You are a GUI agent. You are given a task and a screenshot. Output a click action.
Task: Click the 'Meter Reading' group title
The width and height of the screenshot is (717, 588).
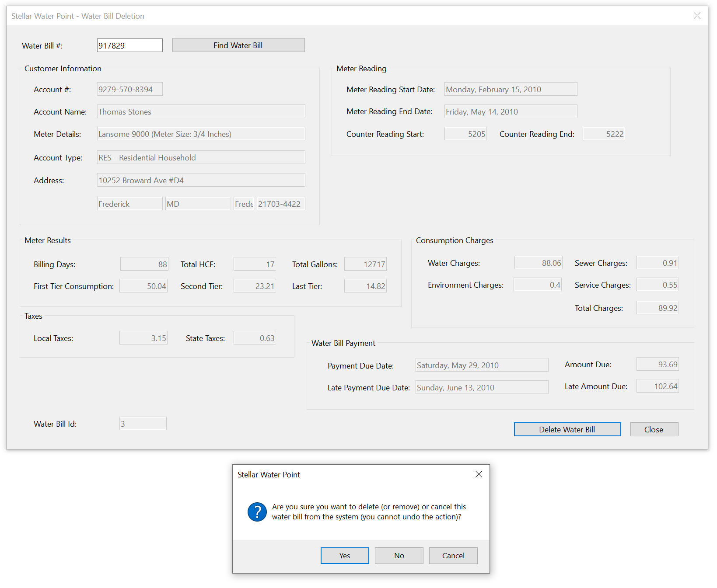(361, 69)
